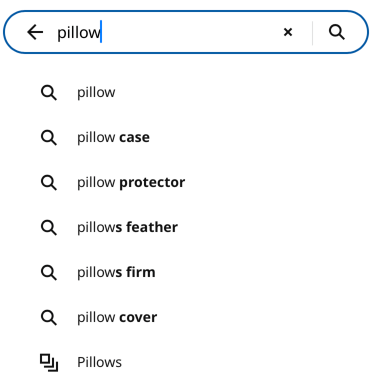The height and width of the screenshot is (381, 375).
Task: Click search icon next to "pillow protector"
Action: (x=49, y=183)
